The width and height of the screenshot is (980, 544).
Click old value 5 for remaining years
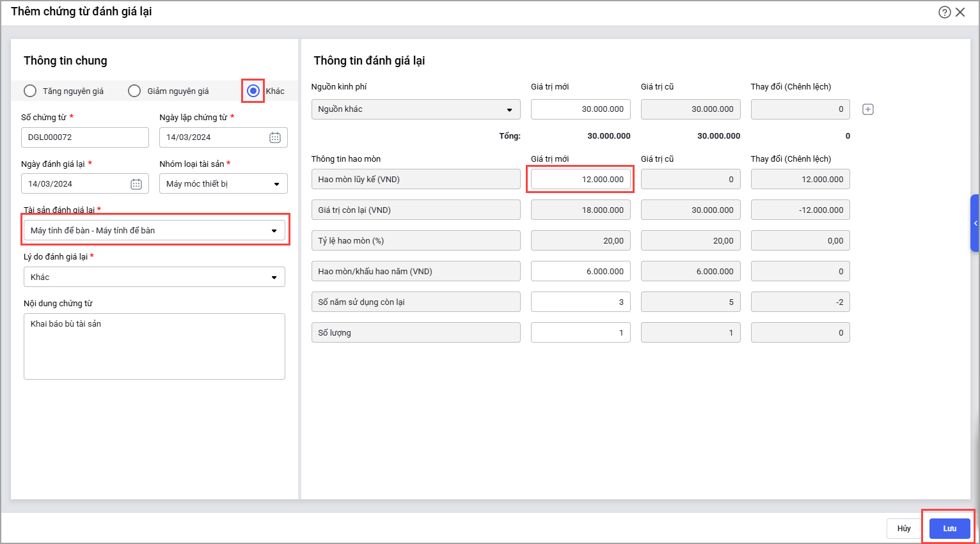tap(691, 302)
